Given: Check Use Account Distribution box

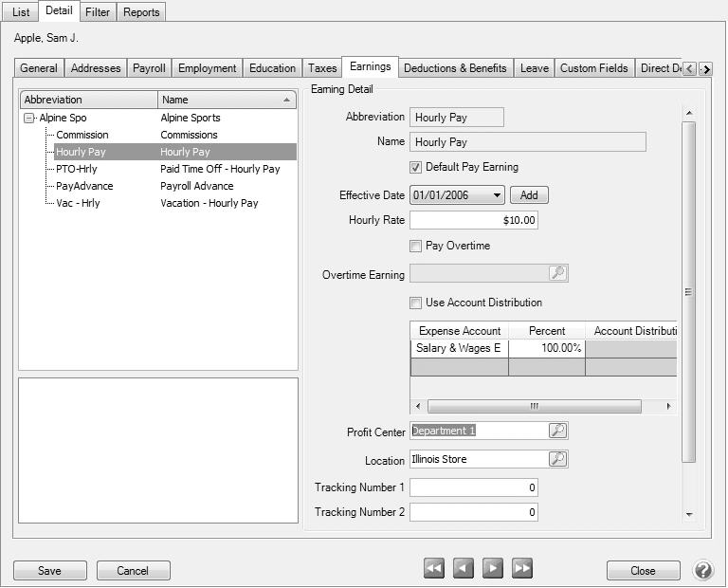Looking at the screenshot, I should point(415,303).
